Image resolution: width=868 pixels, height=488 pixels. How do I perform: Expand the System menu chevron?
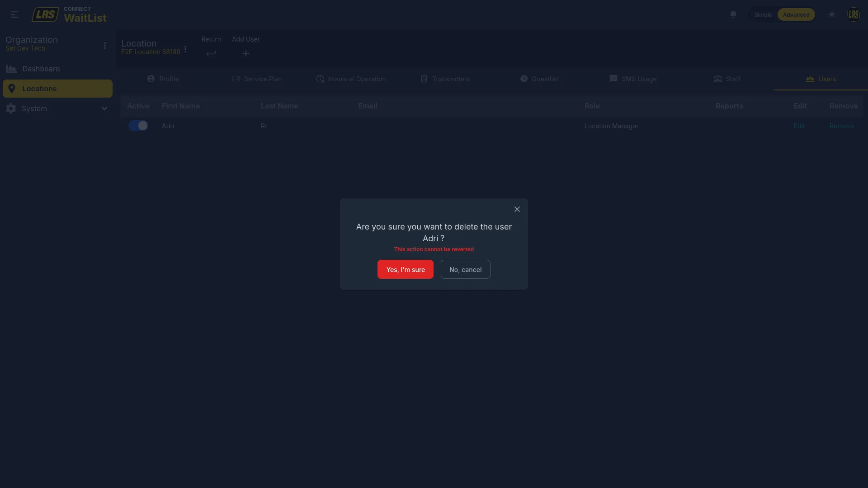(104, 108)
